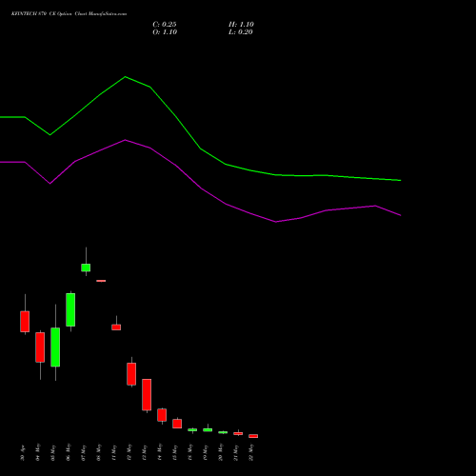Click the 15 May date label
Viewport: 476px width, 476px height.
click(x=175, y=452)
